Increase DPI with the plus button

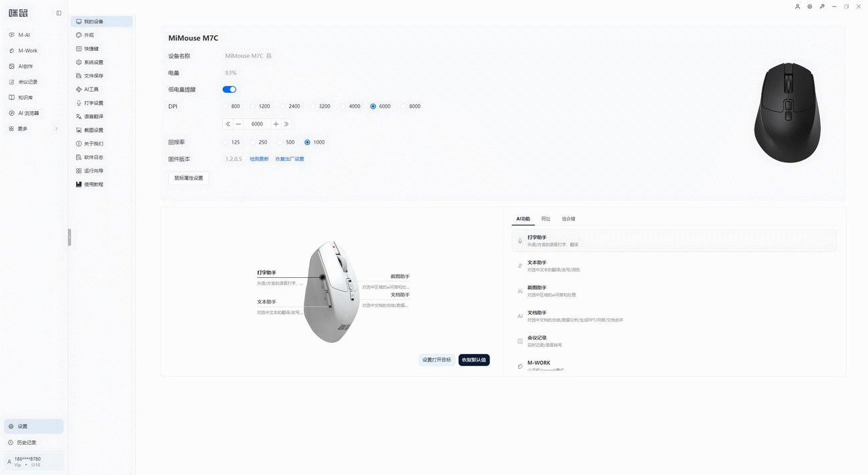coord(276,124)
